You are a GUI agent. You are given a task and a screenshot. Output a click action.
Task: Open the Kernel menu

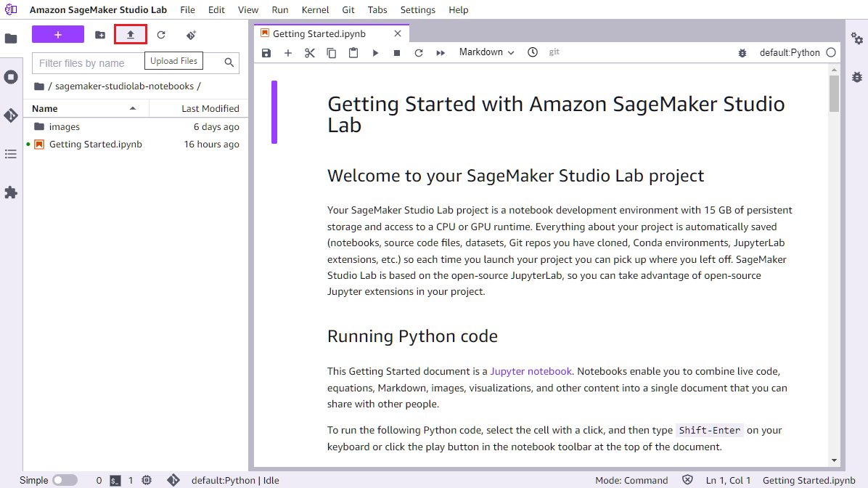315,9
